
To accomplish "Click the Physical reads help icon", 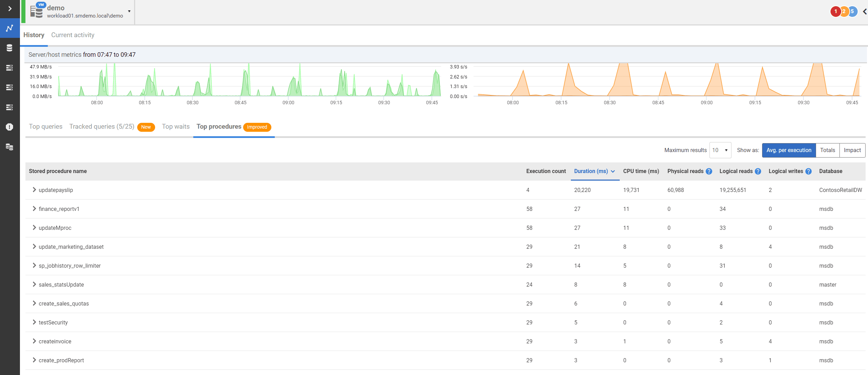I will (709, 171).
